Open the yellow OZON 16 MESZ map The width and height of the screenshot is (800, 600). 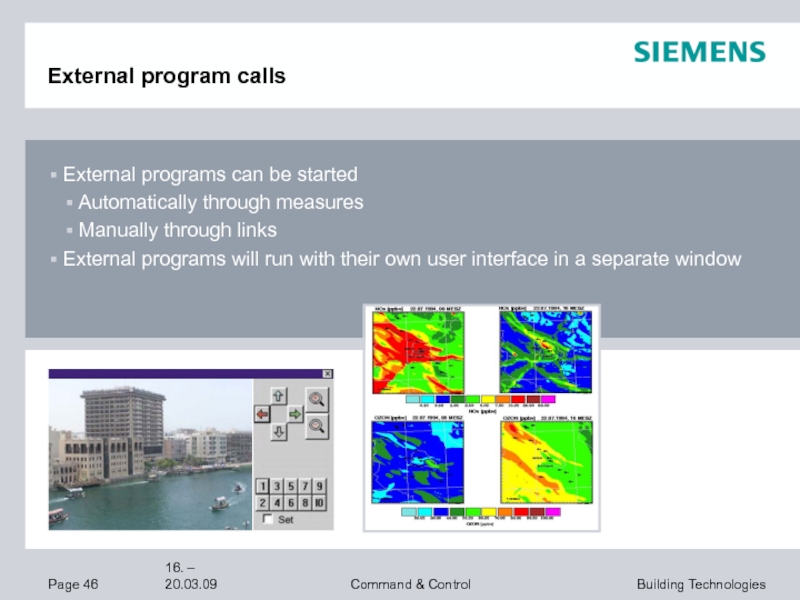(547, 463)
